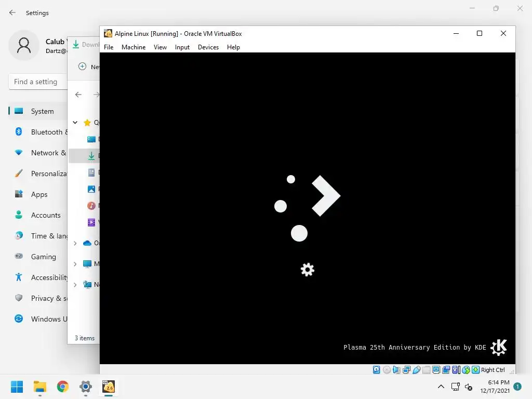This screenshot has width=532, height=399.
Task: Select Windows Update in Settings sidebar
Action: coord(38,319)
